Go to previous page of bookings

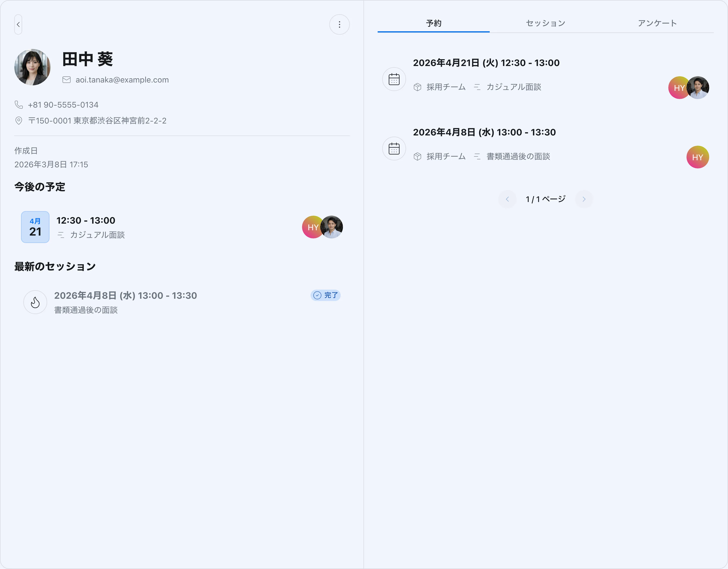(507, 199)
